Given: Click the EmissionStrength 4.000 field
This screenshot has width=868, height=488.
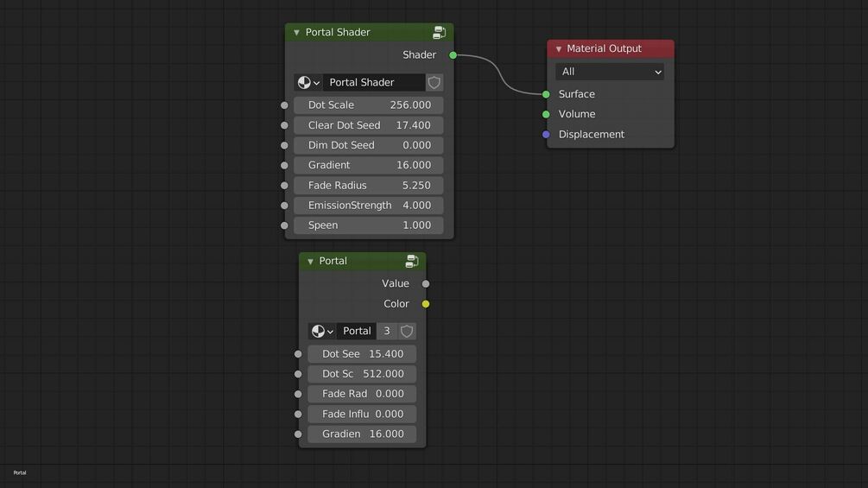Looking at the screenshot, I should (x=369, y=206).
